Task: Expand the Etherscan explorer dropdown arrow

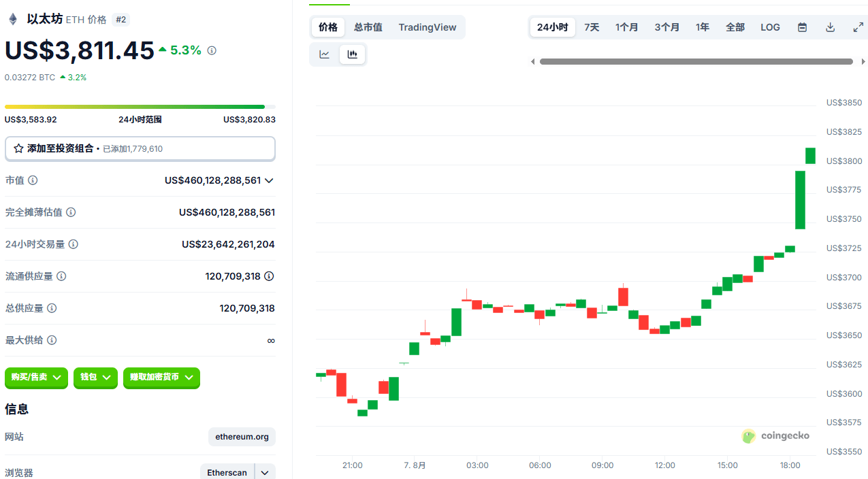Action: click(x=265, y=473)
